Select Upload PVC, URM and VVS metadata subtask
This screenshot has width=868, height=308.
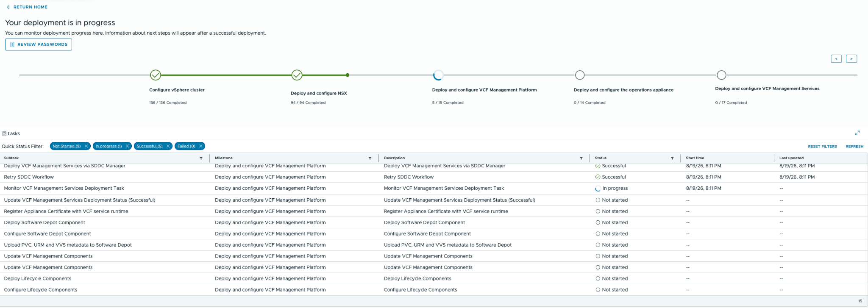click(x=68, y=245)
